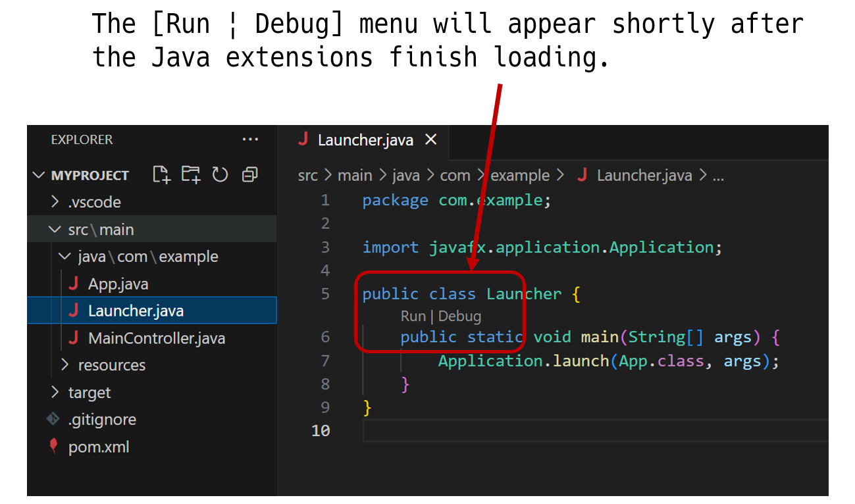Click the java breadcrumb segment
Viewport: 855px width, 504px height.
coord(406,176)
